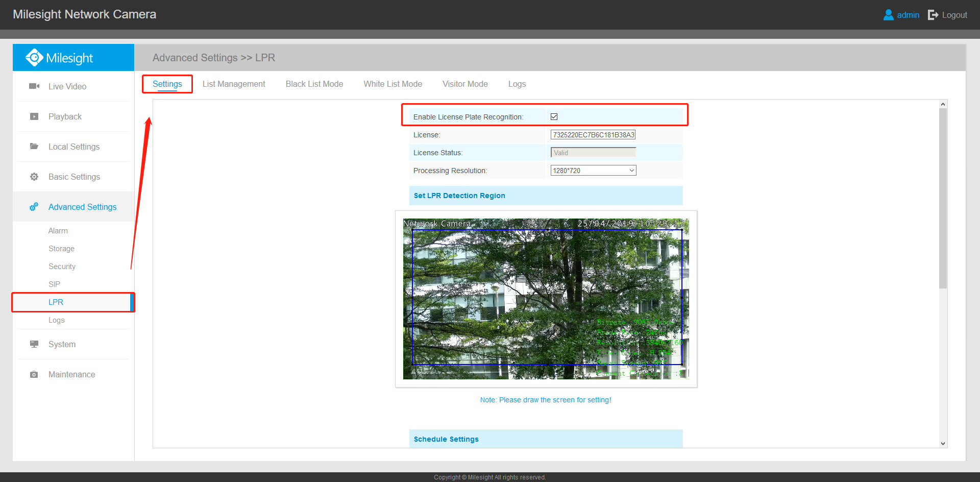Image resolution: width=980 pixels, height=482 pixels.
Task: Select SIP under Advanced Settings
Action: tap(54, 284)
